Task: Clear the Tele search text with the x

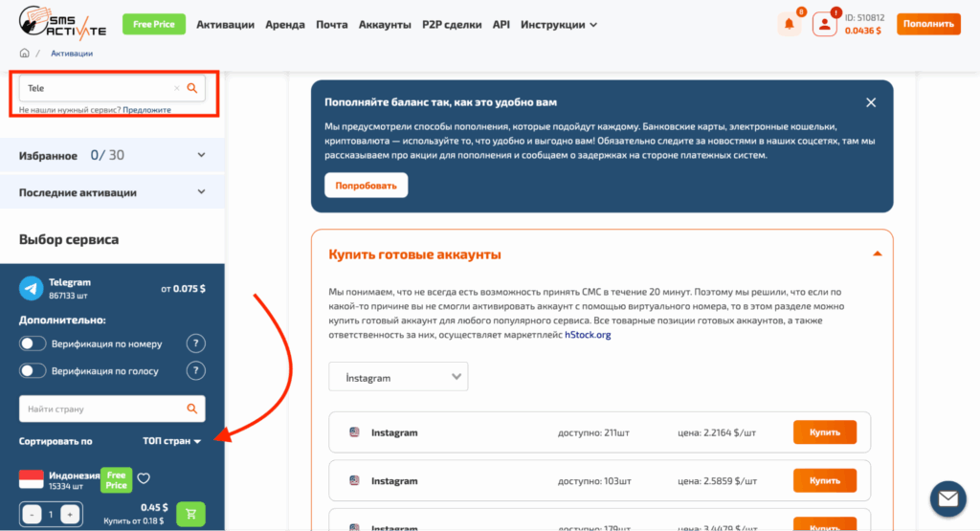Action: coord(176,88)
